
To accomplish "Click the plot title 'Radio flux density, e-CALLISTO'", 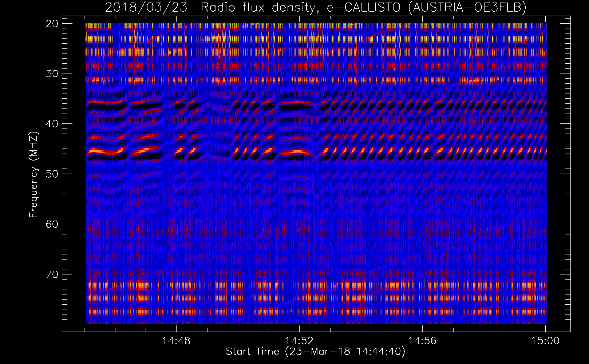I will [300, 7].
